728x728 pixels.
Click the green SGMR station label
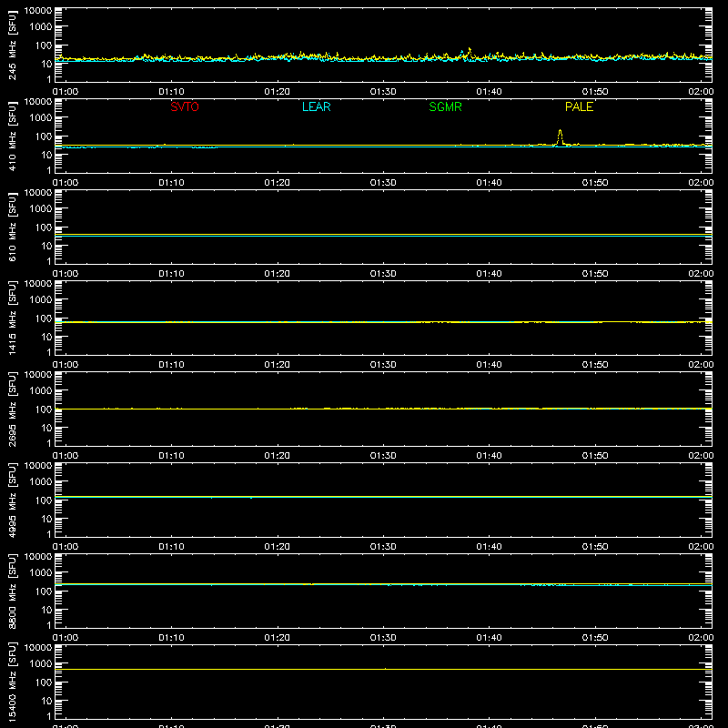click(445, 106)
